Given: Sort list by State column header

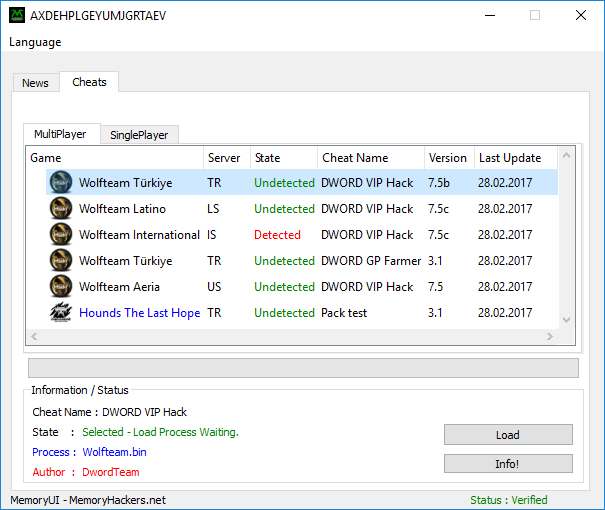Looking at the screenshot, I should [284, 158].
